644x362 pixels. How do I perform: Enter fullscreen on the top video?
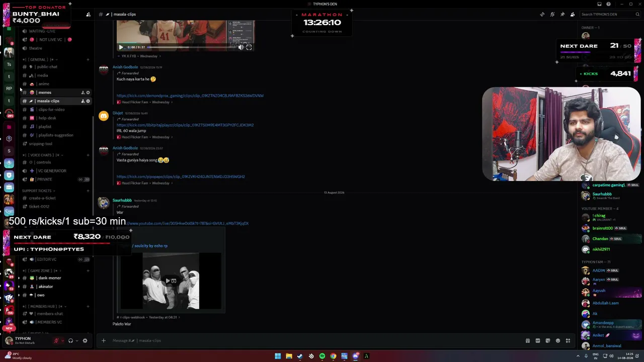point(249,47)
